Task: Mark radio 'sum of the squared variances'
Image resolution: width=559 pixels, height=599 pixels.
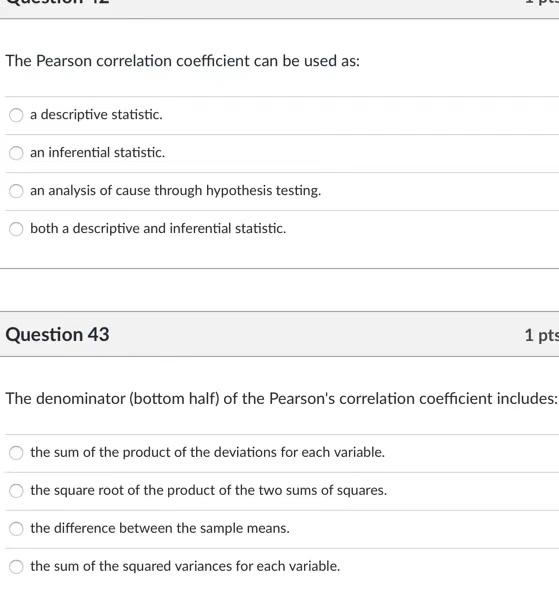Action: (16, 567)
